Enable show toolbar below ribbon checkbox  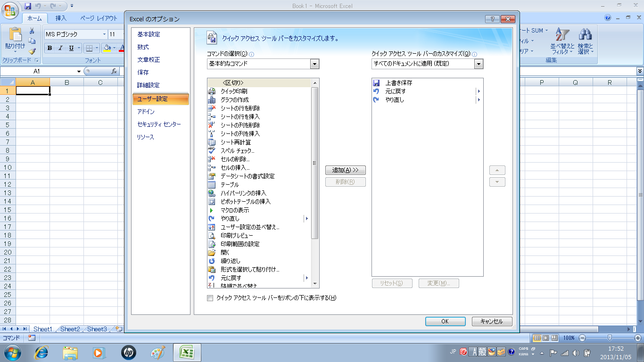click(210, 298)
